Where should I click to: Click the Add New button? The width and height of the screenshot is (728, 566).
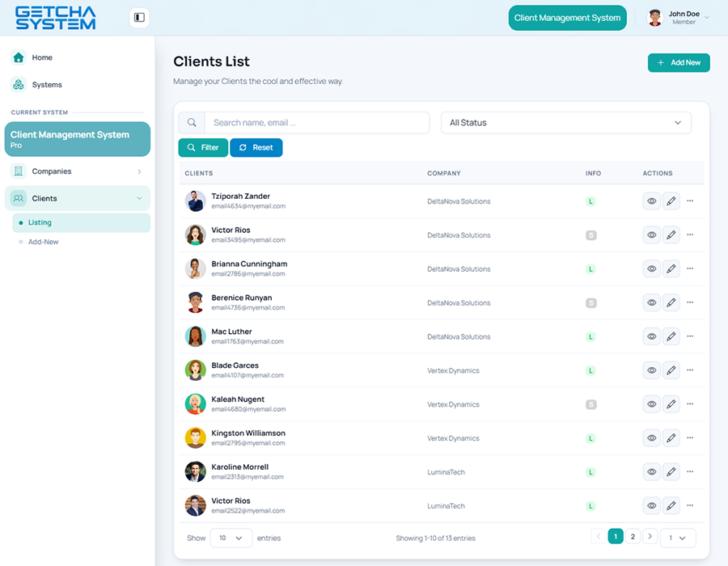[x=679, y=62]
